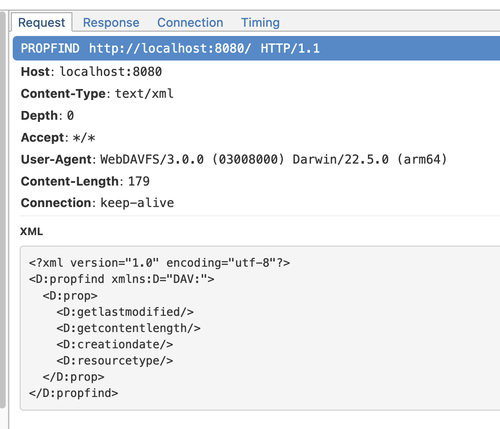
Task: Switch to the Request tab
Action: click(42, 23)
